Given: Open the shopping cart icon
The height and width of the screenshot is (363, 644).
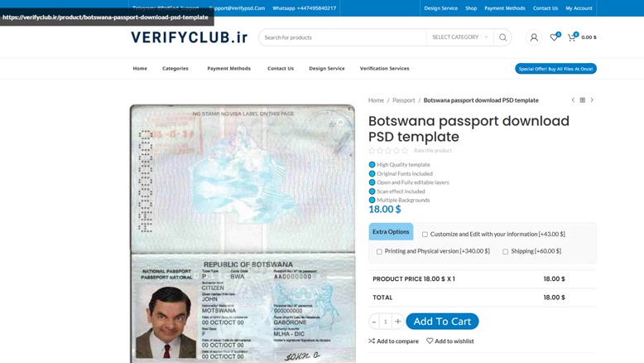Looking at the screenshot, I should click(x=572, y=37).
